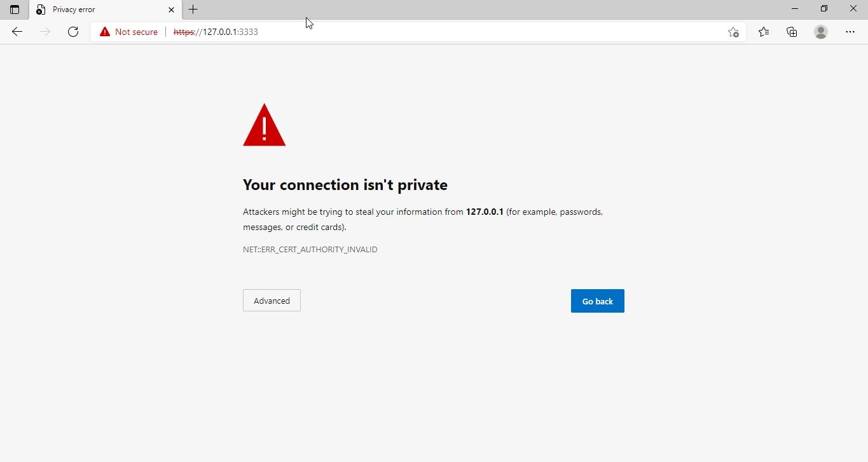Open Settings and more menu
This screenshot has width=868, height=462.
click(x=850, y=32)
